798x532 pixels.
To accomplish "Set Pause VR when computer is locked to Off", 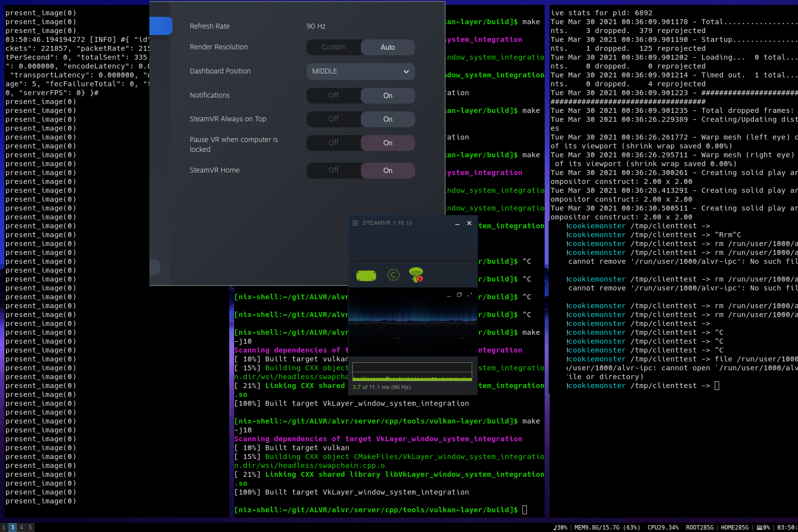I will click(x=334, y=143).
